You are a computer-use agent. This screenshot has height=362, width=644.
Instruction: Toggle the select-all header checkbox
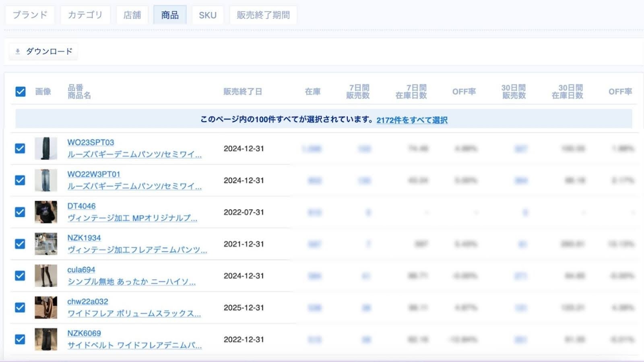coord(21,92)
